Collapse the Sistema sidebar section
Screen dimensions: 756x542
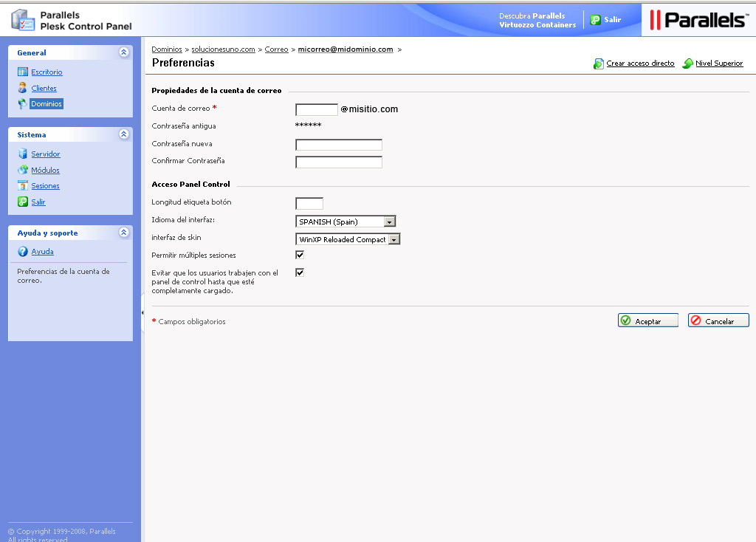pos(124,134)
